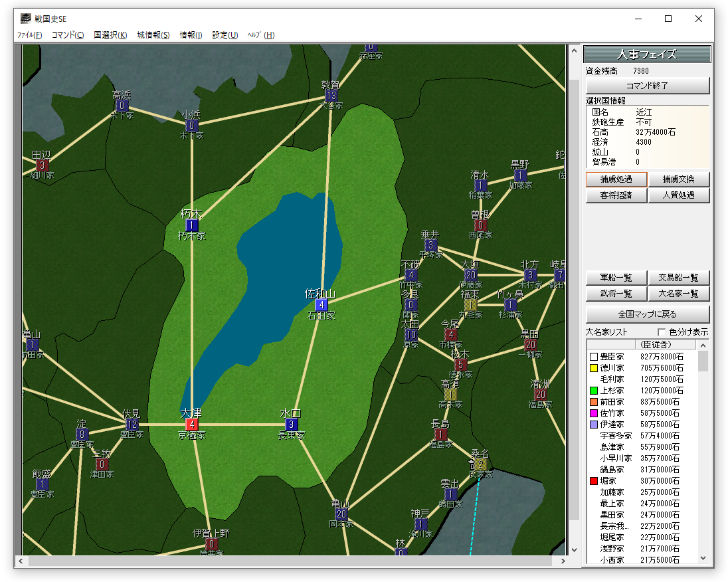Select the 佐和山 castle marker
The width and height of the screenshot is (728, 582).
[x=321, y=305]
